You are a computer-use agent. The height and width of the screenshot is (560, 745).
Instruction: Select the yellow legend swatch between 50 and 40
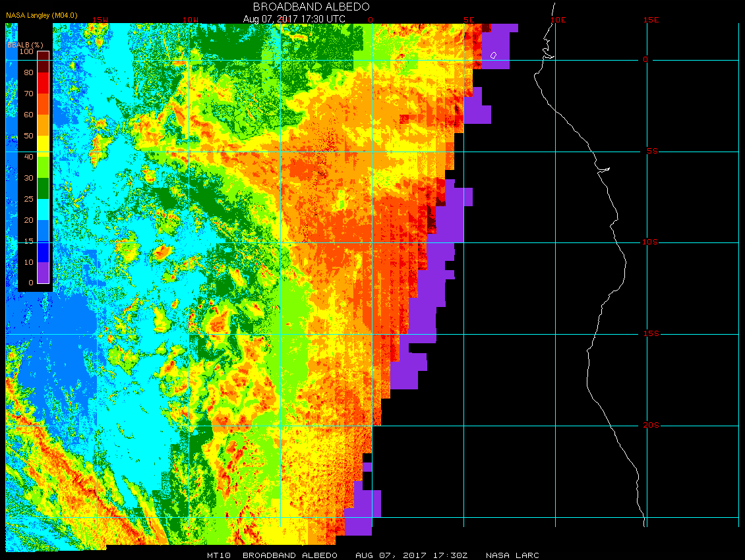click(44, 146)
